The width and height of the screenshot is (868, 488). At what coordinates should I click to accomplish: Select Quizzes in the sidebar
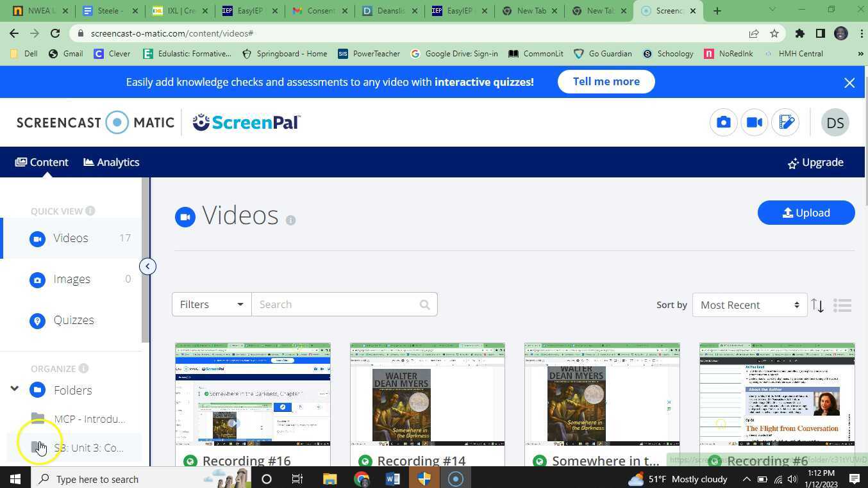pos(73,320)
